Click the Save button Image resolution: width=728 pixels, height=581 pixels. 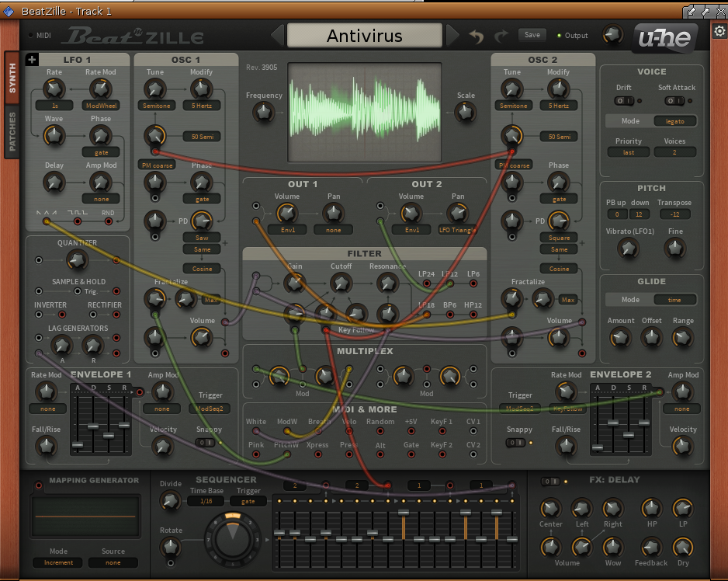tap(532, 35)
